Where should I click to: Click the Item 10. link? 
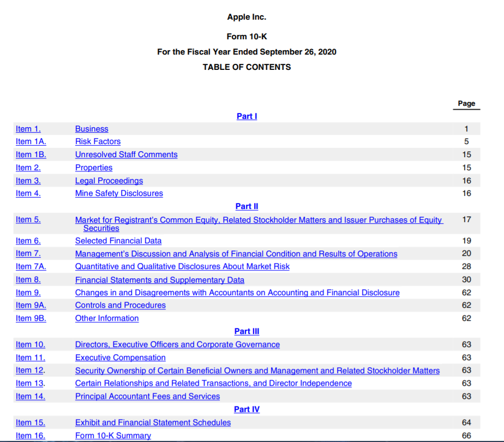pos(31,344)
